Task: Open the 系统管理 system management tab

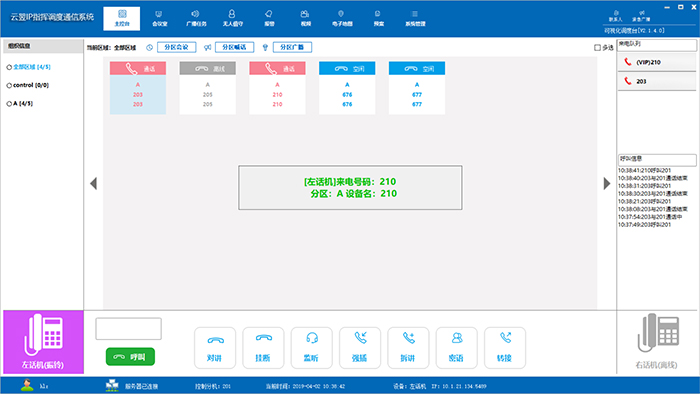Action: pos(415,18)
